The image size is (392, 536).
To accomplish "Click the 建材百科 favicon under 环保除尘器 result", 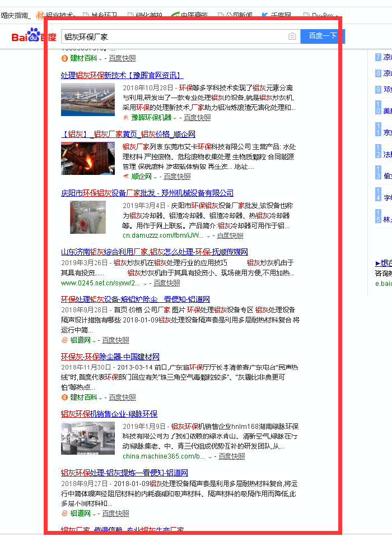I will (64, 397).
